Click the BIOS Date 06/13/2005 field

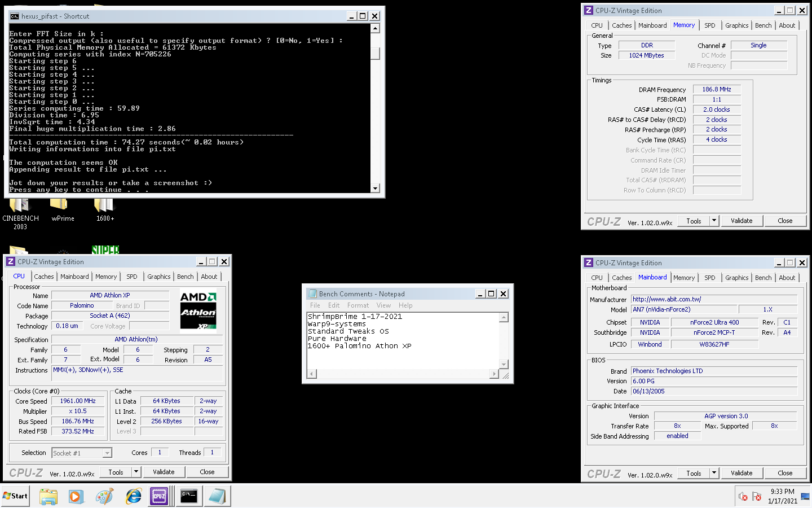point(714,391)
